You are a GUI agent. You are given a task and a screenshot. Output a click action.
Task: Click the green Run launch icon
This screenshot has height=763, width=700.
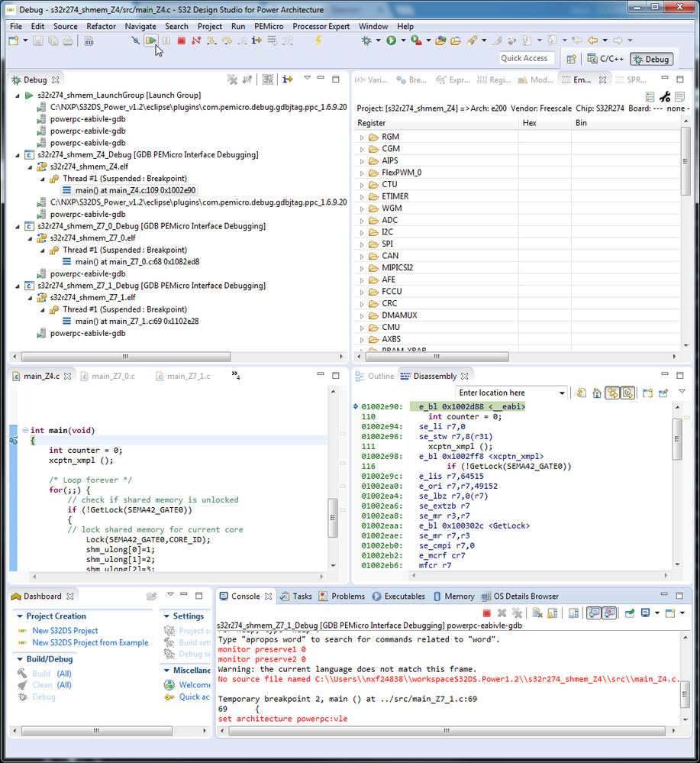391,40
